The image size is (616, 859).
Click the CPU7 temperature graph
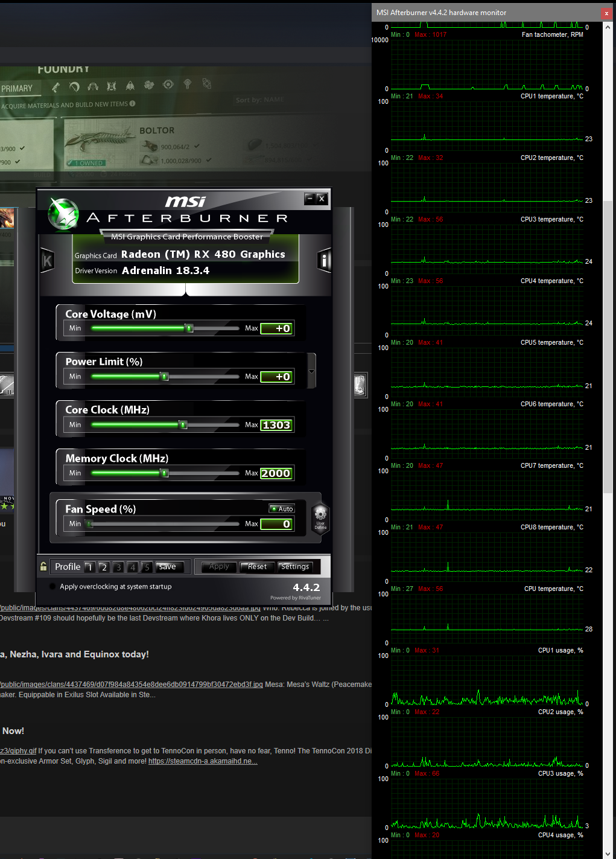(487, 495)
